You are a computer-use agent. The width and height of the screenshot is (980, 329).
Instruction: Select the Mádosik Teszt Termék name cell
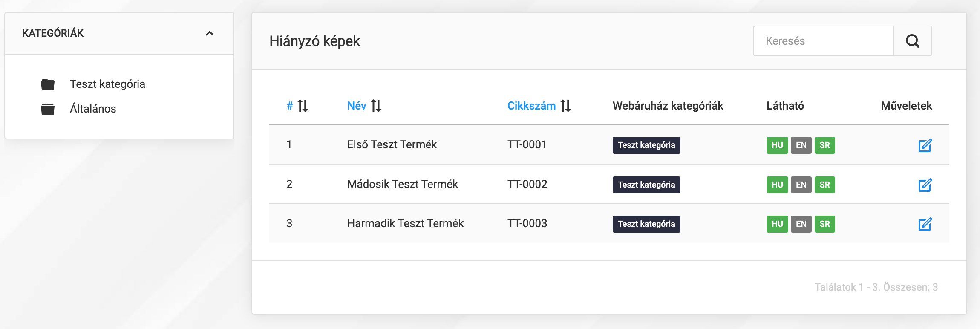click(x=403, y=184)
